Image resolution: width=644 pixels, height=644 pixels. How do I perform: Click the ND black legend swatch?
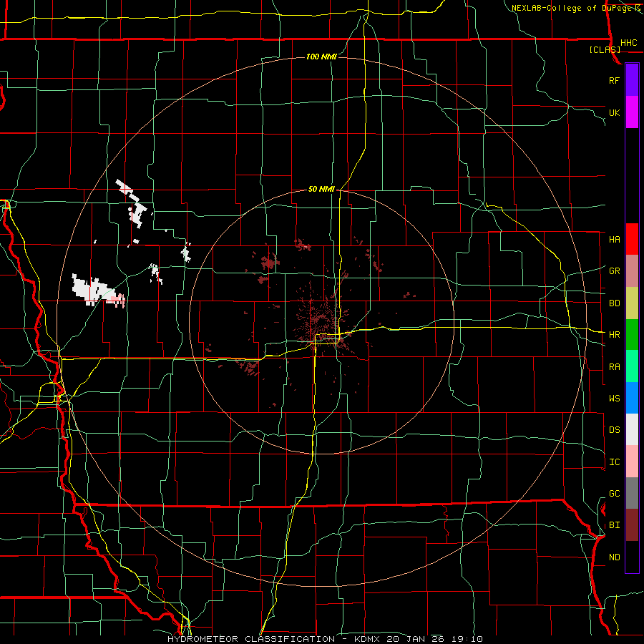(632, 557)
